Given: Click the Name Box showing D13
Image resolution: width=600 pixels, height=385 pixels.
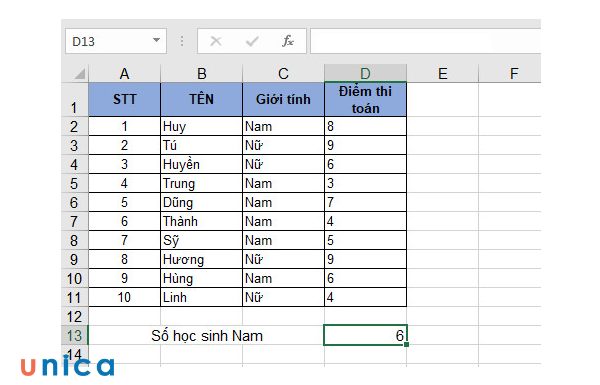Looking at the screenshot, I should click(116, 41).
